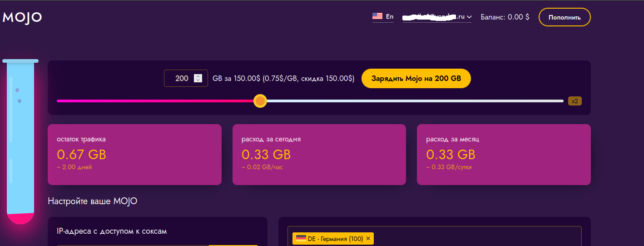Select the остаток трафика card

click(x=134, y=155)
